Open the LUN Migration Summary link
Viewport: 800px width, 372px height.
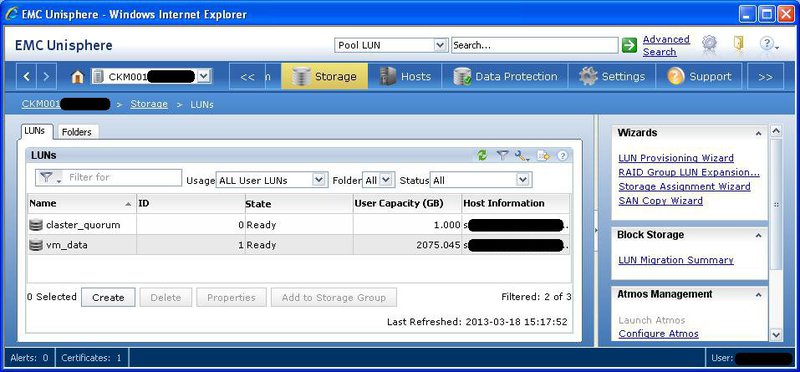[x=676, y=260]
